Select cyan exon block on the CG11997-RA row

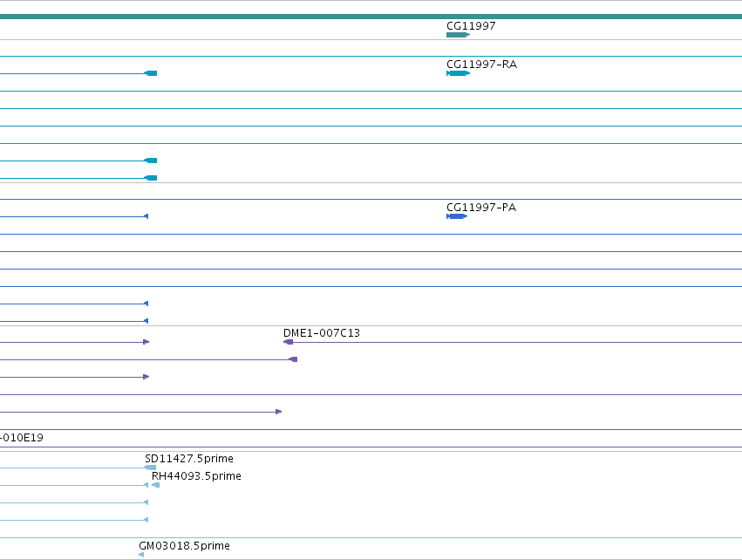point(151,73)
